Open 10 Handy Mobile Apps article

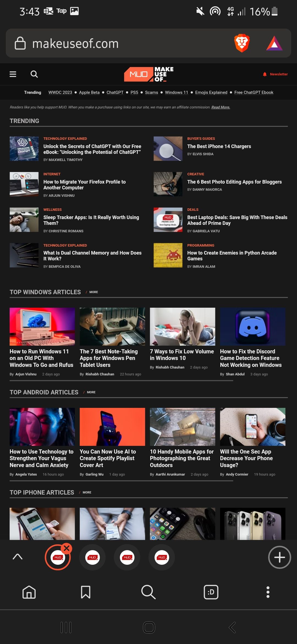coord(182,458)
